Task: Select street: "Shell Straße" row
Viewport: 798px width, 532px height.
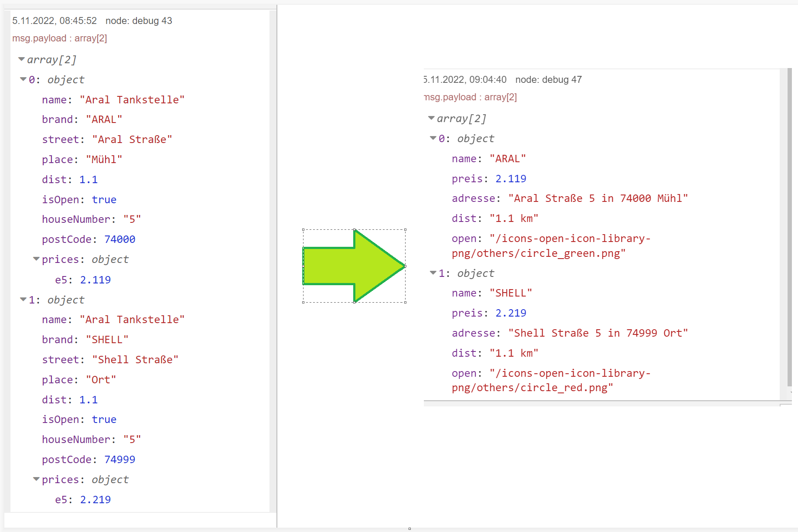Action: pos(110,360)
